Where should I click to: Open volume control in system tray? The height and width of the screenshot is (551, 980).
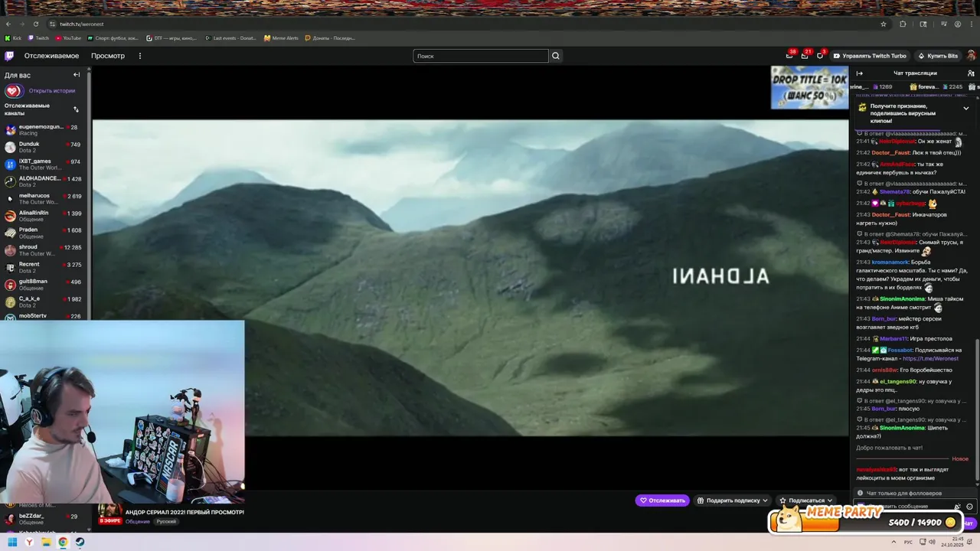point(931,542)
